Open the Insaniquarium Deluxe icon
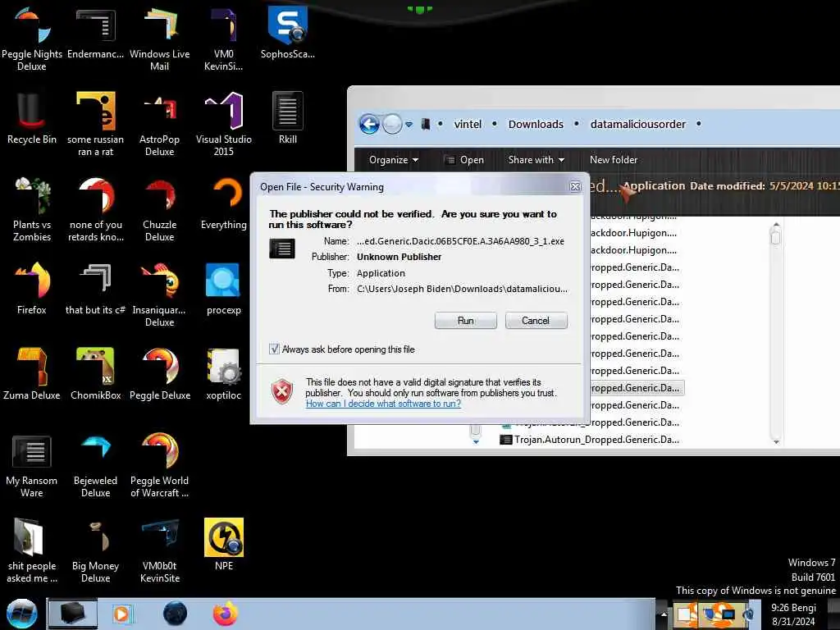Screen dimensions: 840x630 pyautogui.click(x=160, y=294)
